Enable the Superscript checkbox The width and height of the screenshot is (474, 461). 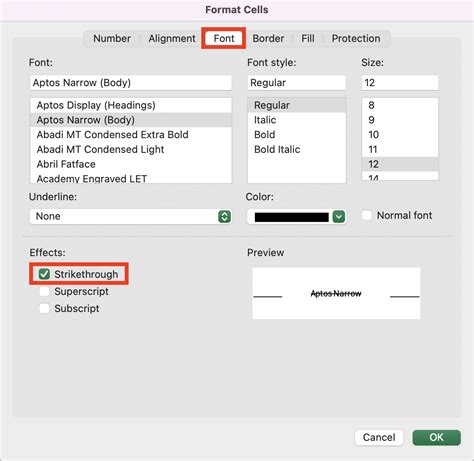(x=44, y=291)
